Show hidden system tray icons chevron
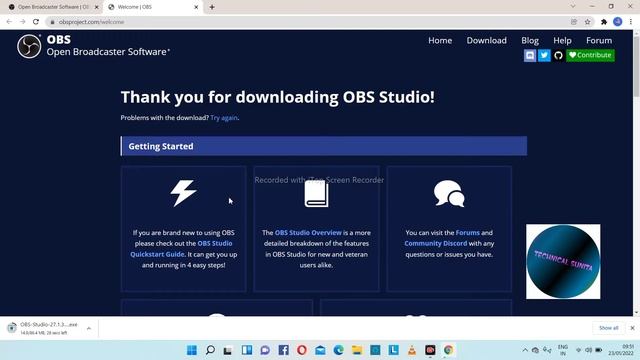 [x=525, y=350]
